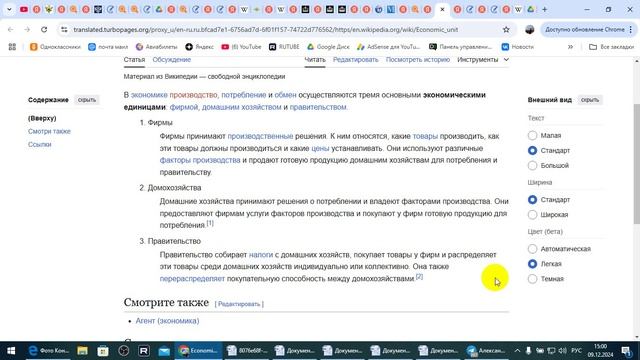Screen dimensions: 640x360
Task: Open the tab search dropdown arrow
Action: tap(9, 9)
